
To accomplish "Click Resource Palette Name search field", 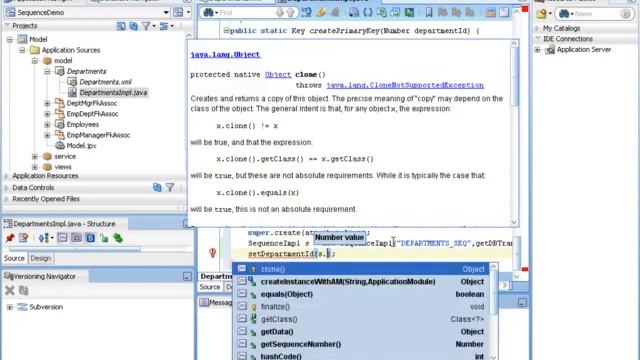I will tap(595, 13).
